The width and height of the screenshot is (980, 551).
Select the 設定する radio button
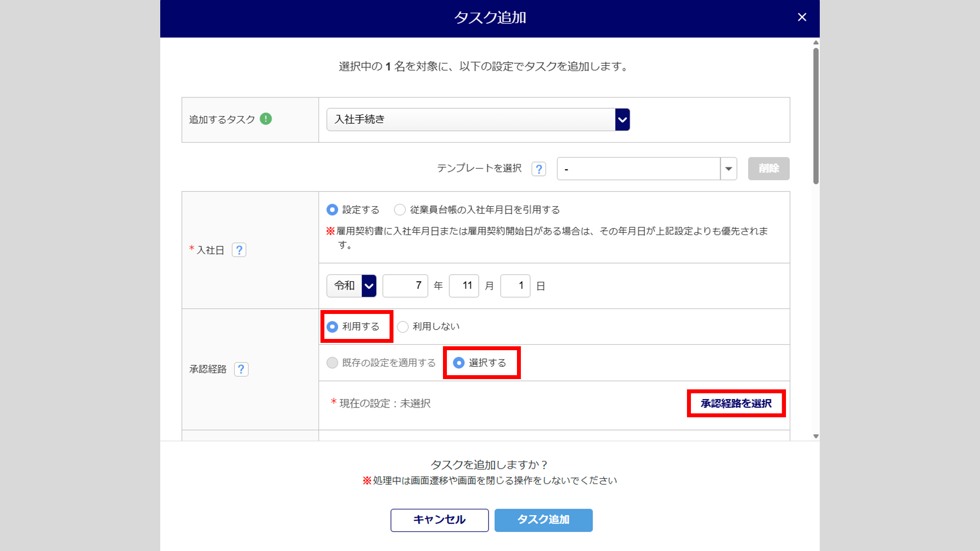332,210
